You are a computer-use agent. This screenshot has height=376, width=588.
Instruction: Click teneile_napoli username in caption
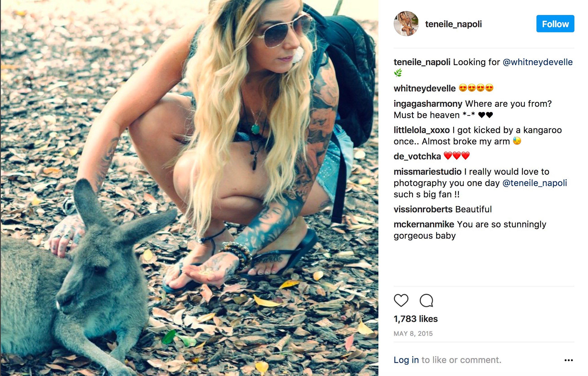tap(422, 62)
